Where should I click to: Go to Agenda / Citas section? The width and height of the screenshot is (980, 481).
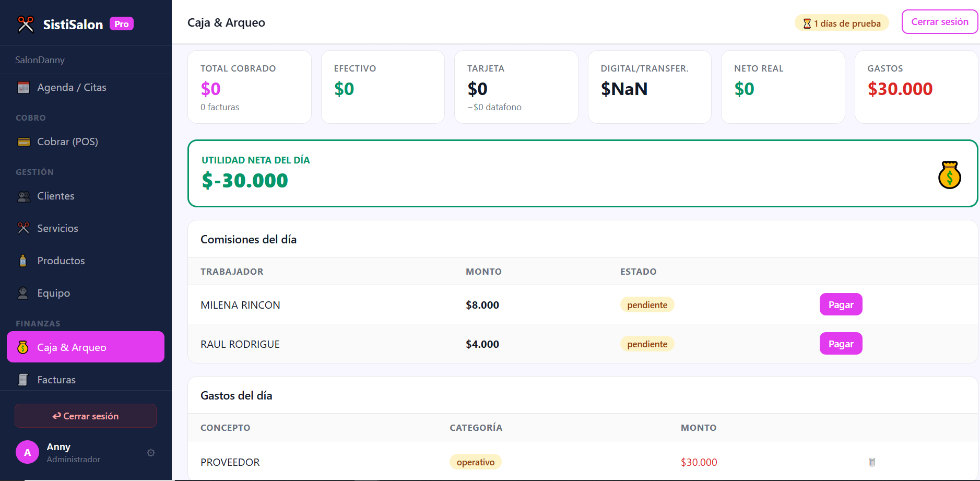tap(72, 87)
